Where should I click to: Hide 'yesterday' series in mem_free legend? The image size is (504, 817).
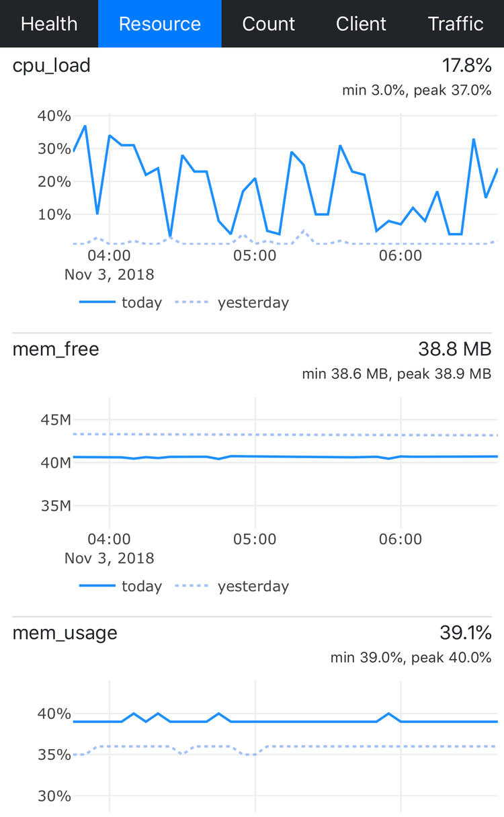point(233,586)
